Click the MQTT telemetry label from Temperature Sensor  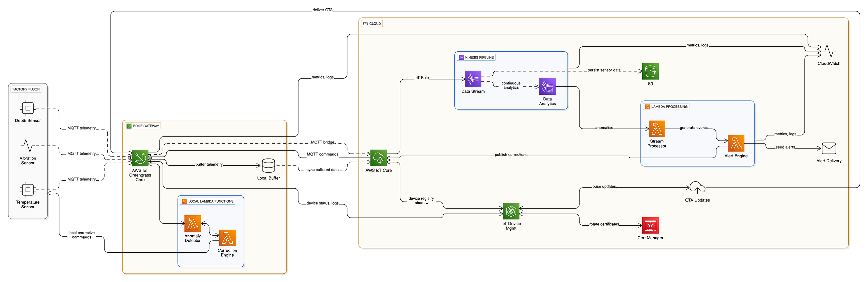(81, 180)
